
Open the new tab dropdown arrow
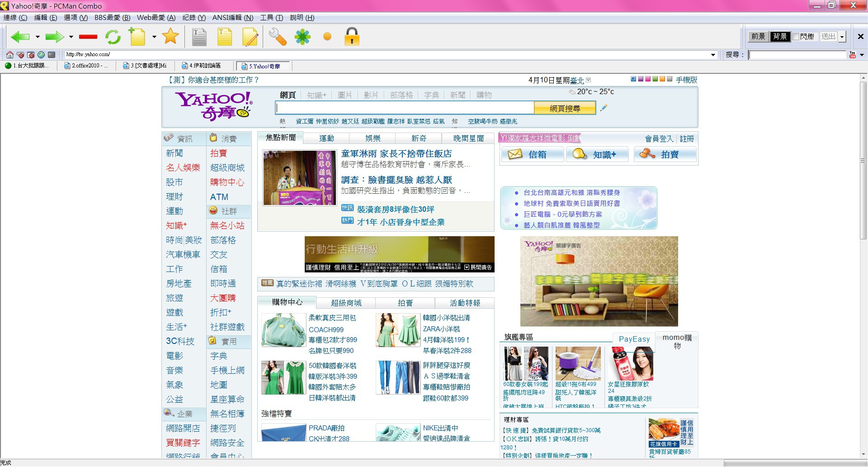coord(154,37)
